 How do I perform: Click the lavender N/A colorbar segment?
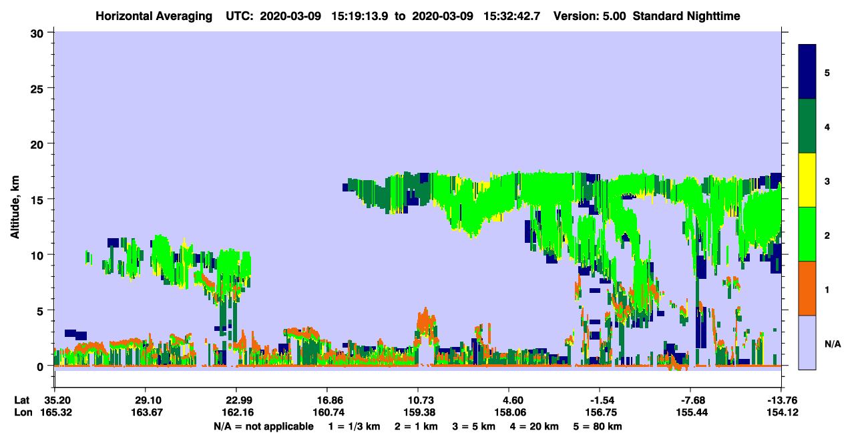(x=807, y=342)
